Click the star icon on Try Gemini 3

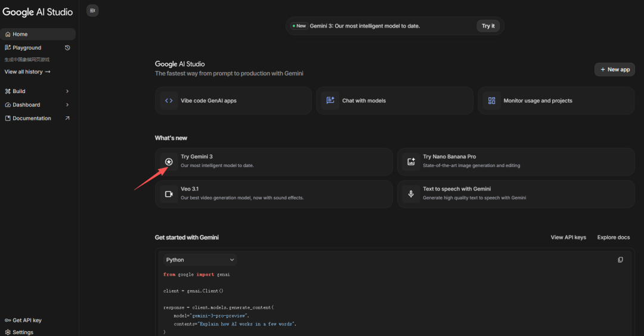169,162
